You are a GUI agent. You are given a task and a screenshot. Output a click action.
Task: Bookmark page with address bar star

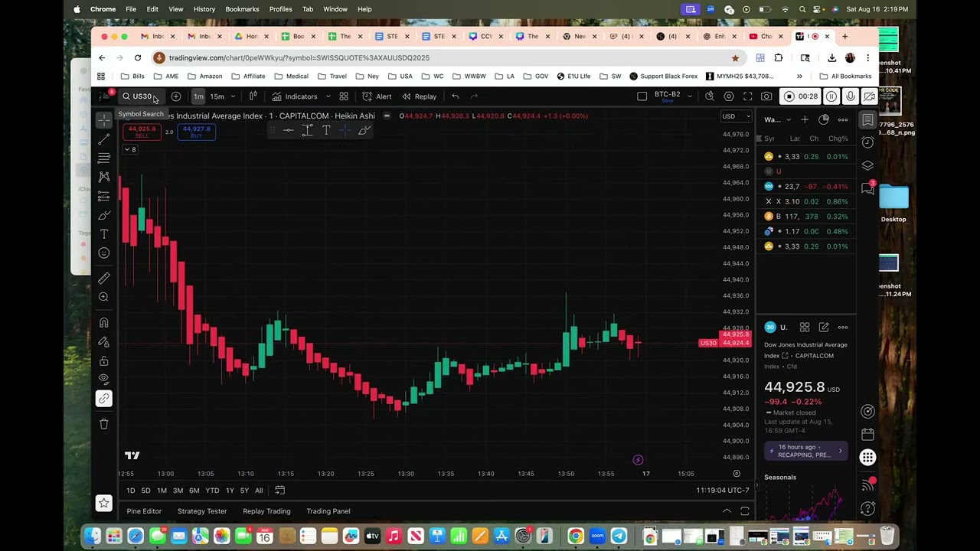click(735, 57)
